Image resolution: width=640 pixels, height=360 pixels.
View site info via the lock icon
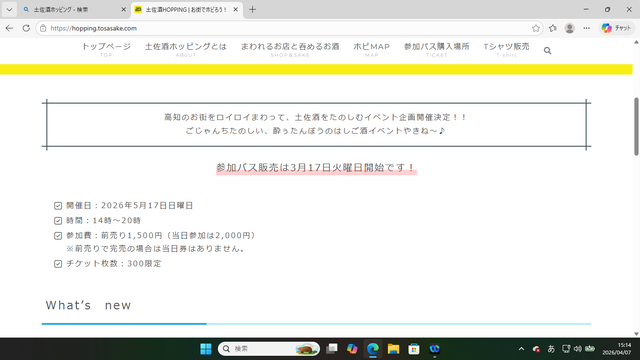[43, 28]
